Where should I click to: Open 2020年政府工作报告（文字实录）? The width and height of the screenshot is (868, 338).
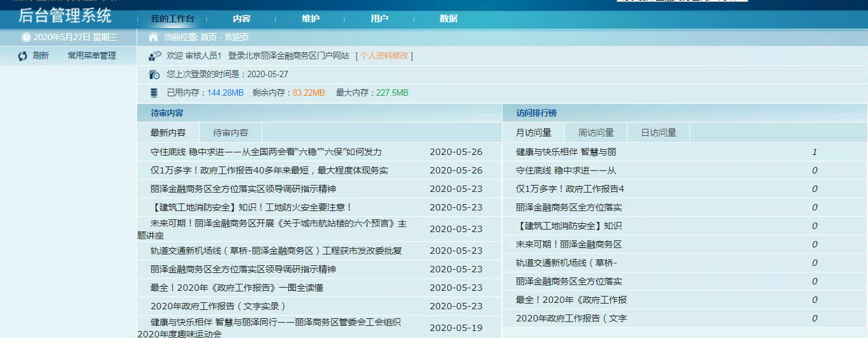tap(218, 306)
